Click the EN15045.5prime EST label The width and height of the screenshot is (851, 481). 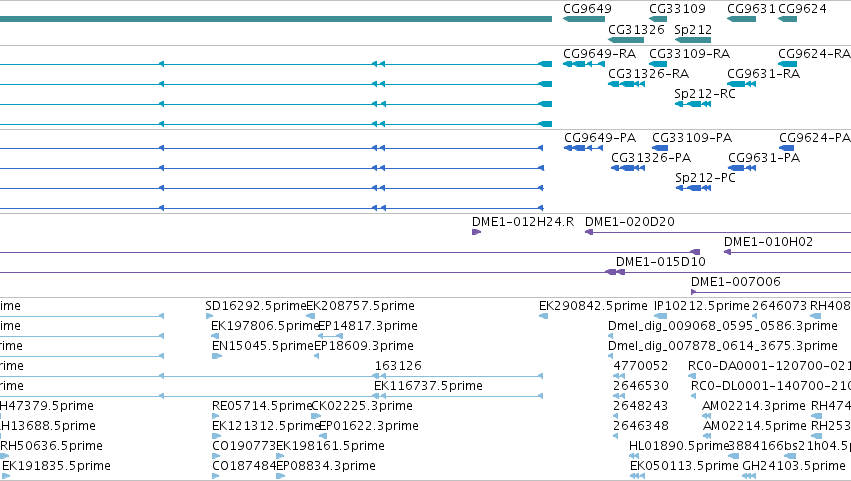[x=263, y=346]
